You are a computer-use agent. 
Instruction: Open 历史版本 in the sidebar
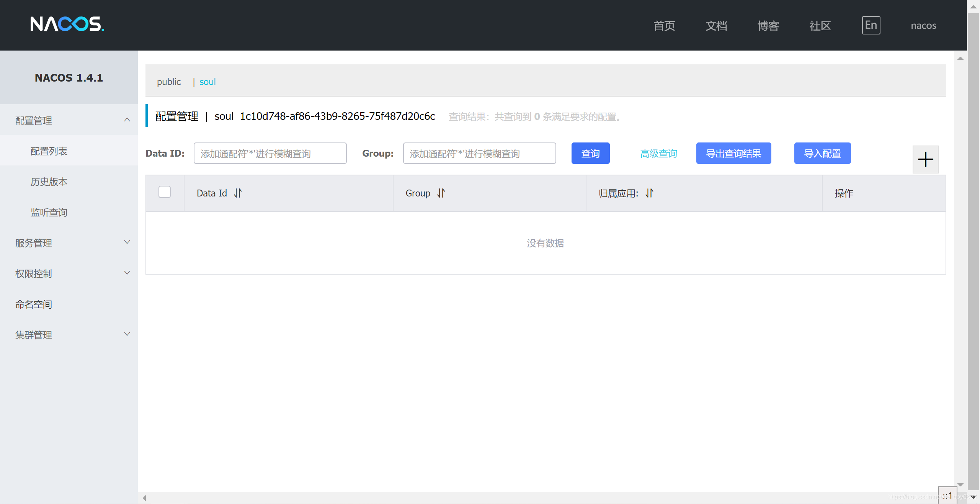point(49,182)
